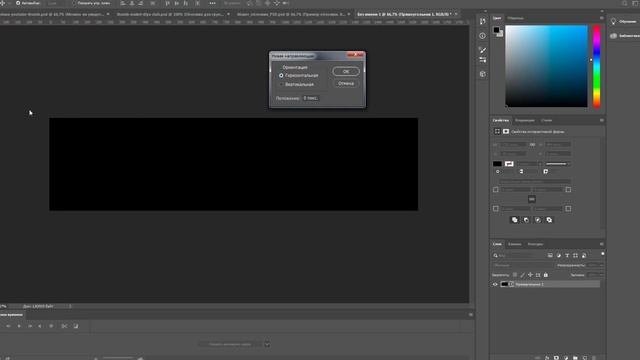Switch to the Стили tab
The image size is (640, 360).
pos(547,120)
